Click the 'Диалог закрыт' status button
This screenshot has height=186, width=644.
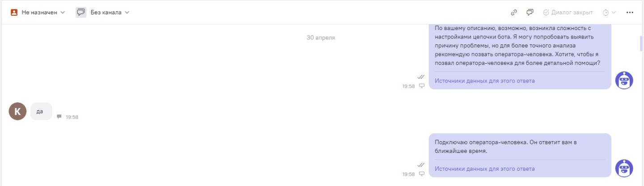coord(568,12)
